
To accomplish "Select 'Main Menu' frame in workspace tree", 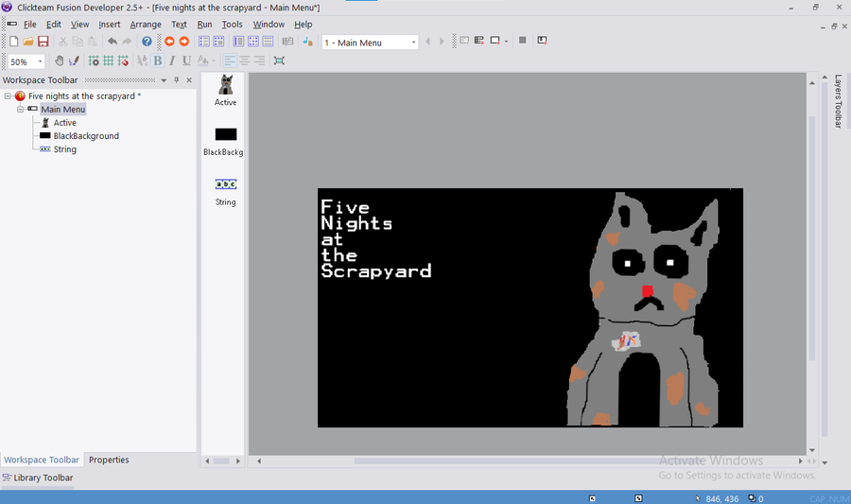I will pos(63,109).
